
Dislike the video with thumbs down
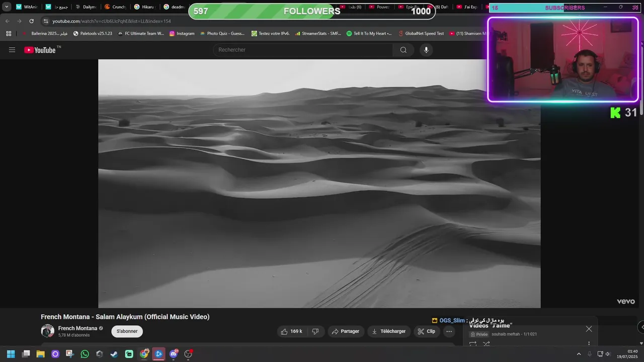point(315,331)
